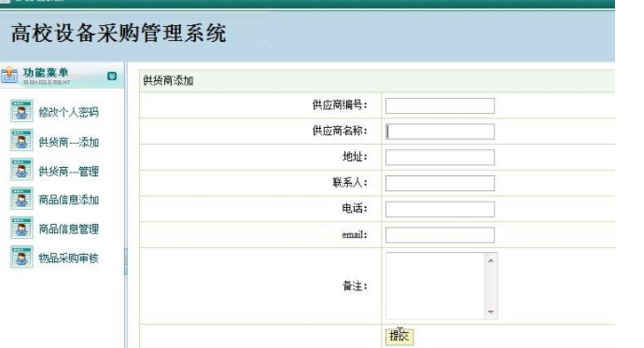
Task: Click the icon beside 商品信息添加
Action: point(21,199)
